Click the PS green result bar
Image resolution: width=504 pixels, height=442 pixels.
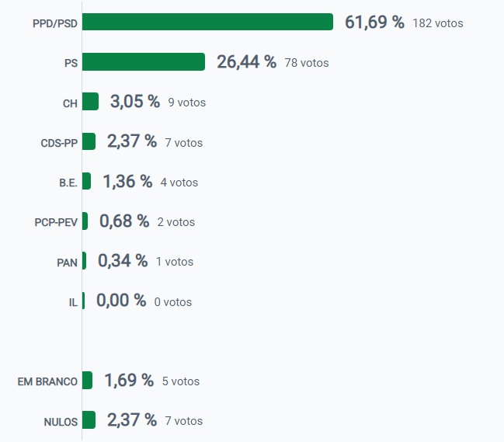coord(144,62)
